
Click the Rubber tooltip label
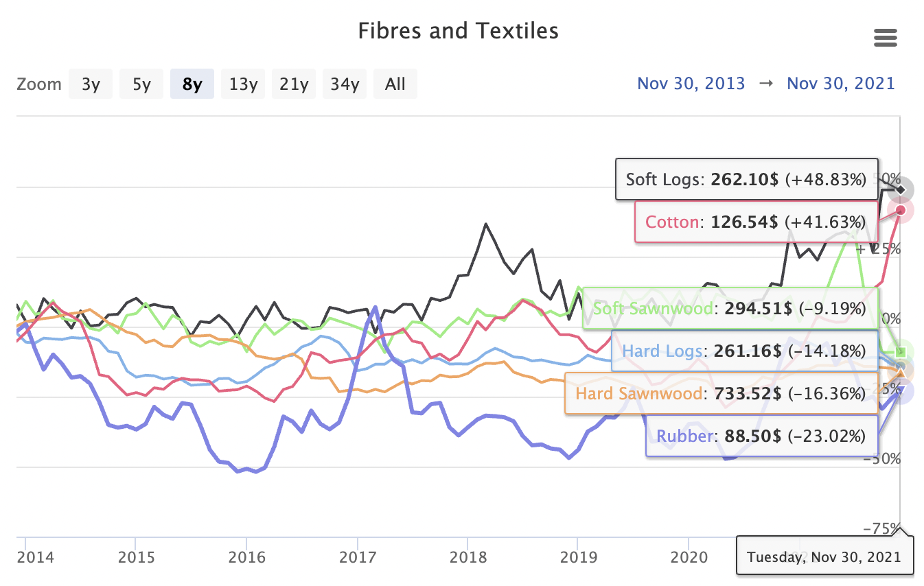[761, 436]
